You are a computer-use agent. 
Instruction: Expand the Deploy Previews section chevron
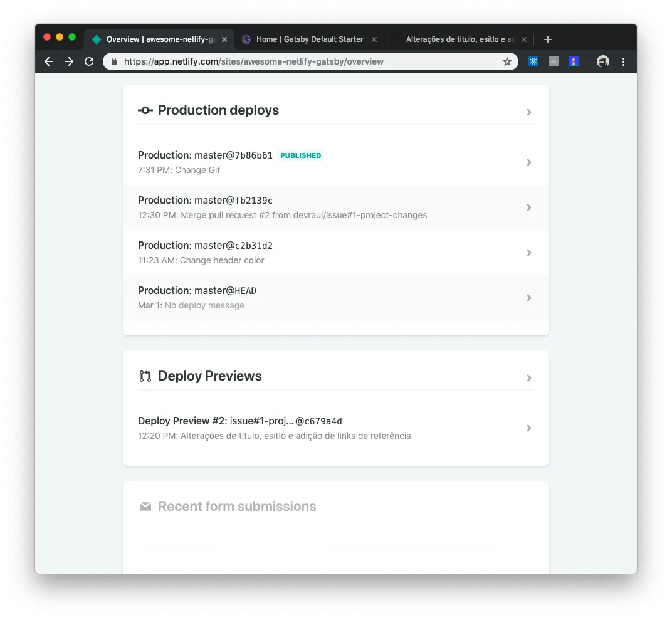(x=529, y=378)
